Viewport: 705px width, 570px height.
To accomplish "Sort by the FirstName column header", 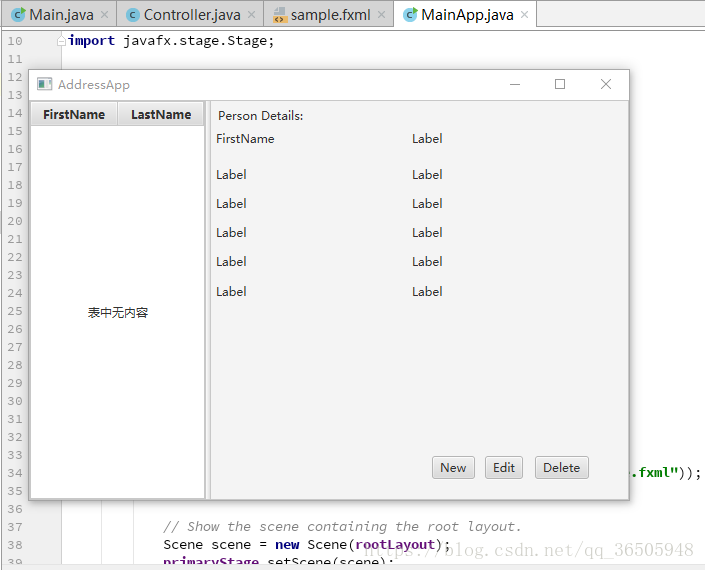I will (74, 115).
